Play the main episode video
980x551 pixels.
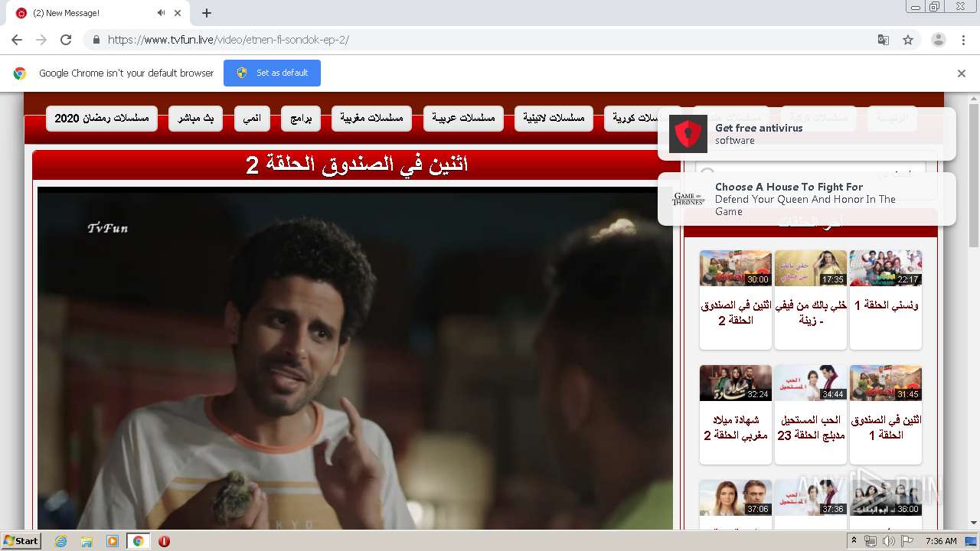click(x=355, y=358)
